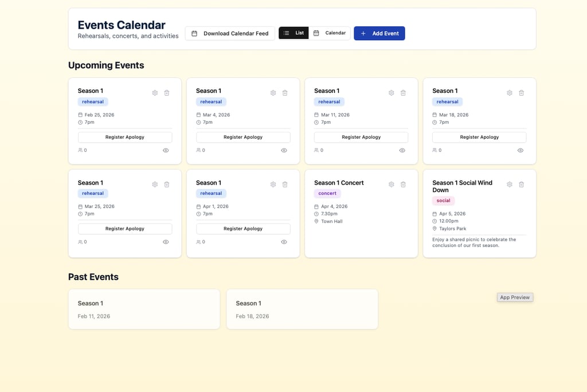
Task: Toggle eye icon on Mar 11 rehearsal
Action: pos(402,150)
